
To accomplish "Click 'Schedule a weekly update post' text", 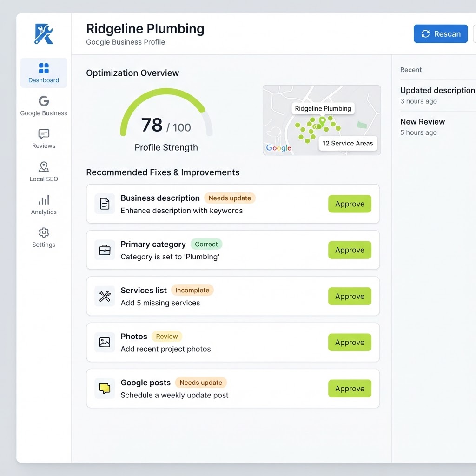I will [x=175, y=395].
